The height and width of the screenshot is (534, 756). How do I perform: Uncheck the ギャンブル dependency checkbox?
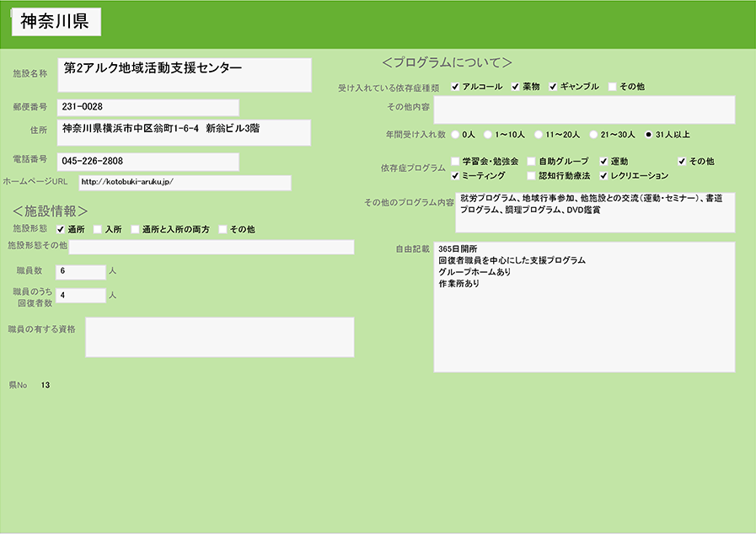(553, 87)
